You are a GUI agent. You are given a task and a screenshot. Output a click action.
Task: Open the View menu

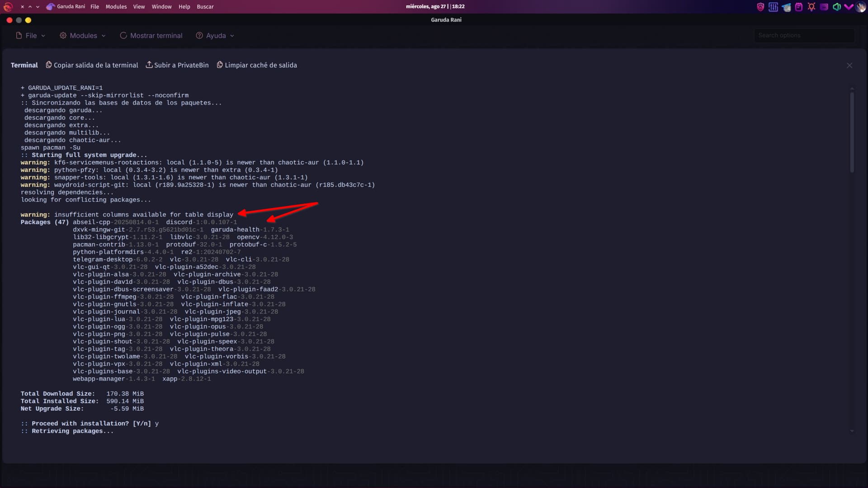pos(139,7)
